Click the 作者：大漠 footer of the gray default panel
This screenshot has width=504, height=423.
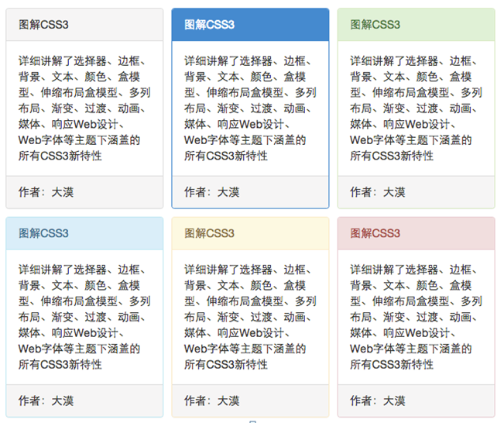[46, 192]
